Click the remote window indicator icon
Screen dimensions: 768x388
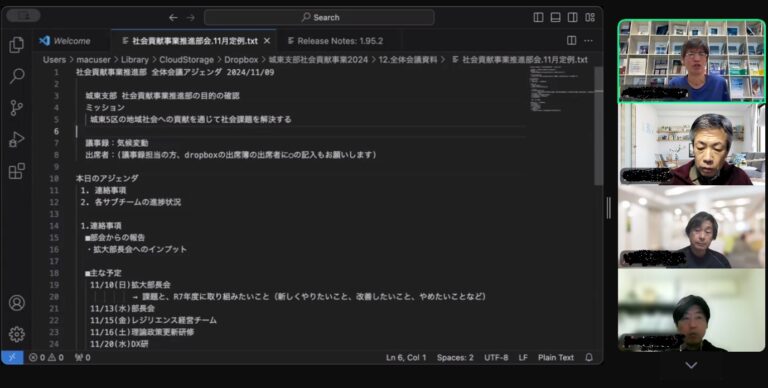click(12, 358)
